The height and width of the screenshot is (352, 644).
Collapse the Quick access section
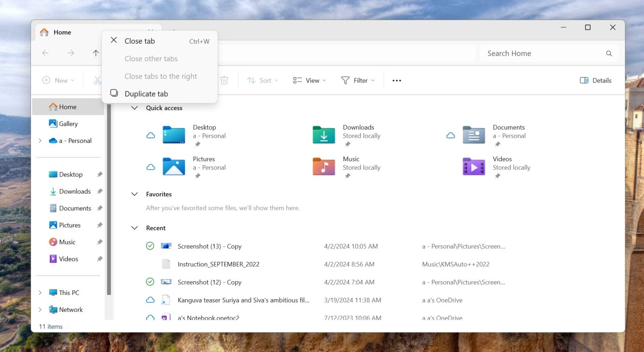click(135, 108)
